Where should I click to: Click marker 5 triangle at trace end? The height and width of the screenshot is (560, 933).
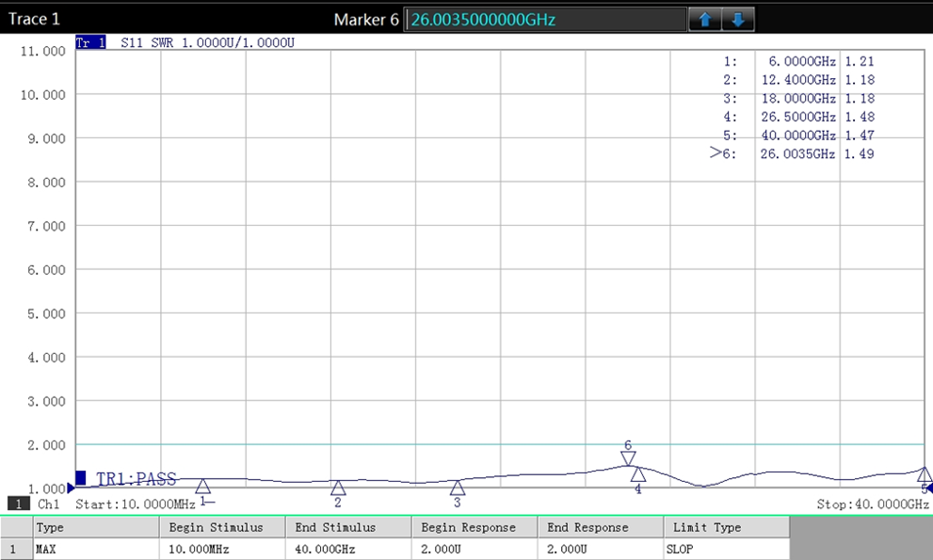925,474
